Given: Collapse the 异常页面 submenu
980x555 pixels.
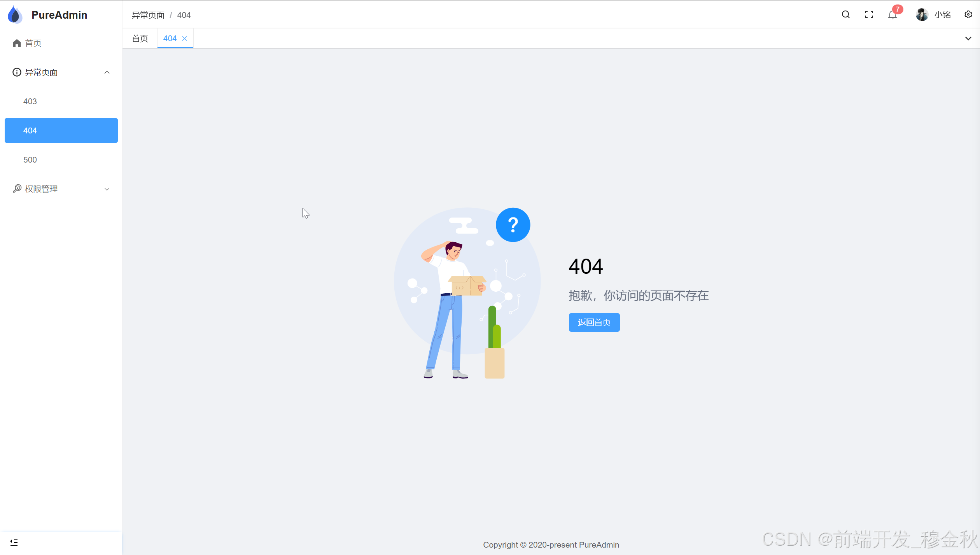Looking at the screenshot, I should click(x=107, y=72).
